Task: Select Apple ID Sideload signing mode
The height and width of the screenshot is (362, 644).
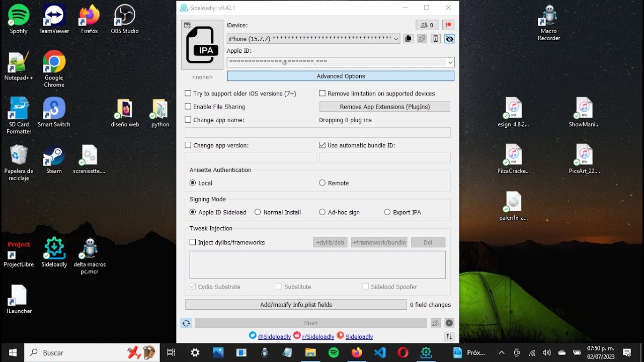Action: pyautogui.click(x=193, y=212)
